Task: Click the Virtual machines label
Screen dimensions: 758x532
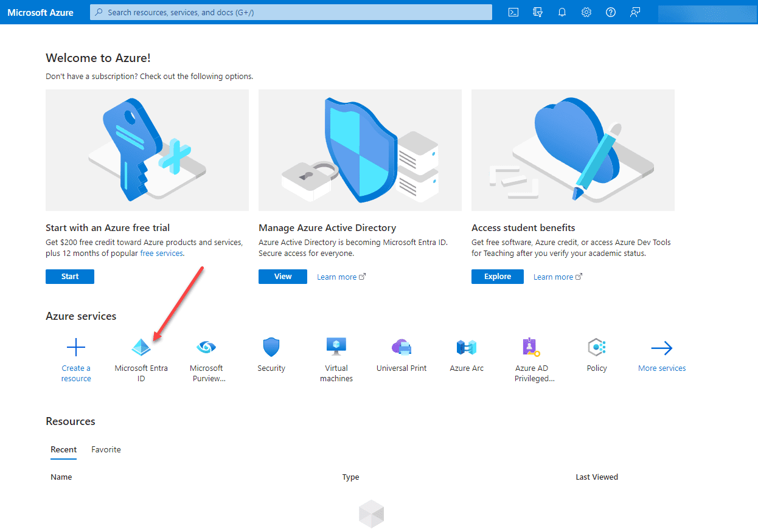Action: [x=336, y=373]
